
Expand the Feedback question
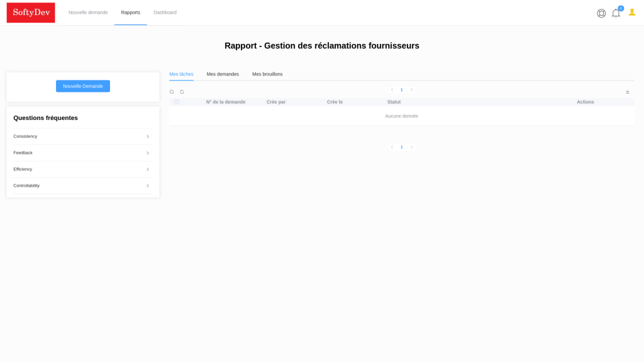tap(82, 153)
